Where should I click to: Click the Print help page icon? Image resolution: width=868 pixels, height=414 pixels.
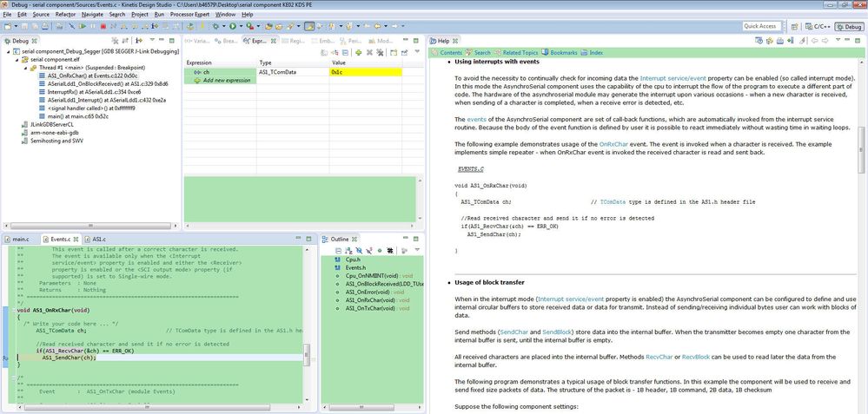[x=780, y=41]
